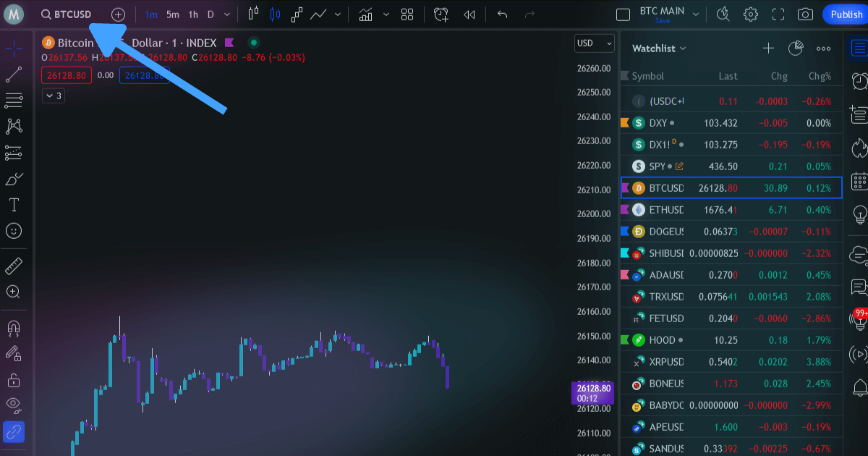Open the emoji icons tool

[x=14, y=231]
